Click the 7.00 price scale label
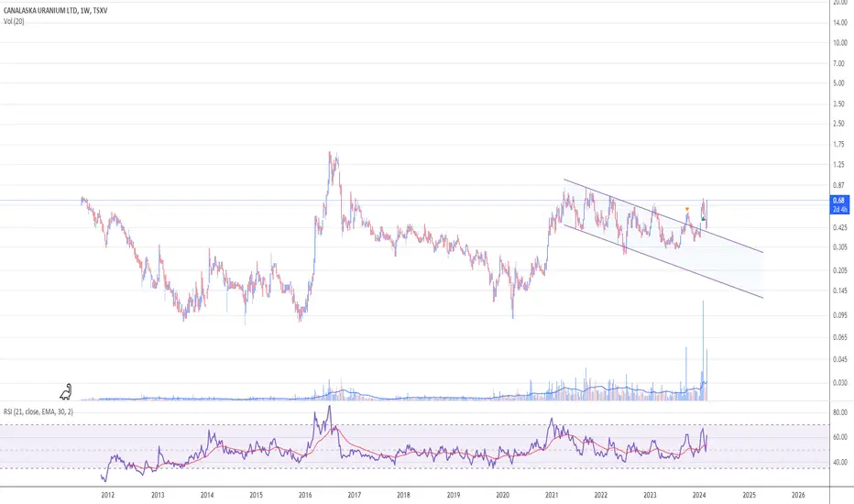Image resolution: width=854 pixels, height=504 pixels. (838, 64)
